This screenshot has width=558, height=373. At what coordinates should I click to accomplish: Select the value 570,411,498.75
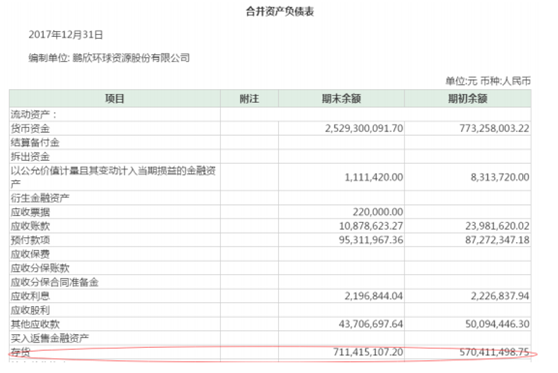click(x=494, y=352)
